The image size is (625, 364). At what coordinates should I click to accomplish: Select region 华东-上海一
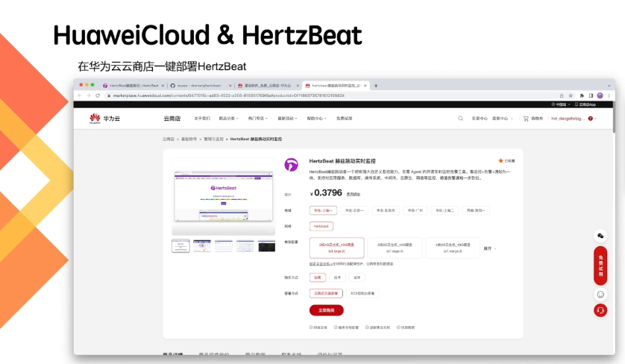323,210
